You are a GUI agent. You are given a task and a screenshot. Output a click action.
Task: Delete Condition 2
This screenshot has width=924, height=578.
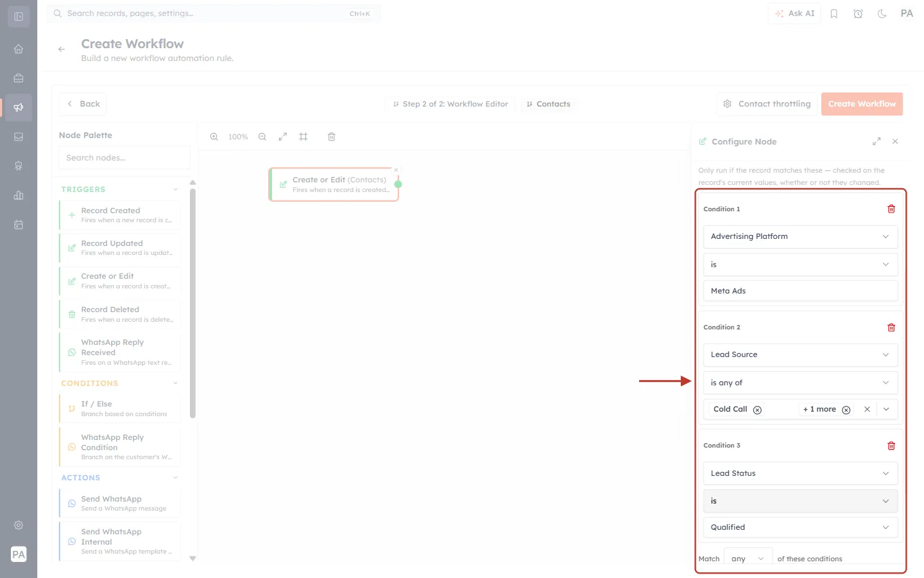[x=891, y=328]
